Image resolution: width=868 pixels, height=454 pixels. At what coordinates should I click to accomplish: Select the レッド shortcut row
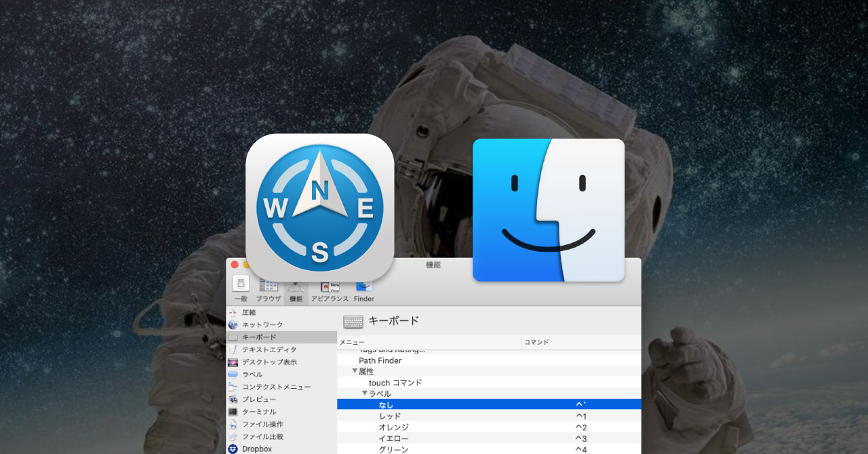[x=488, y=416]
